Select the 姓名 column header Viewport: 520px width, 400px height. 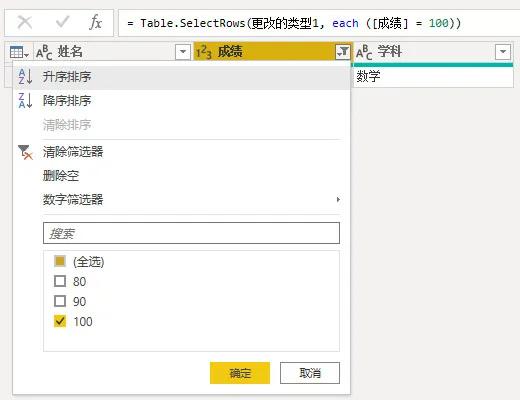113,52
